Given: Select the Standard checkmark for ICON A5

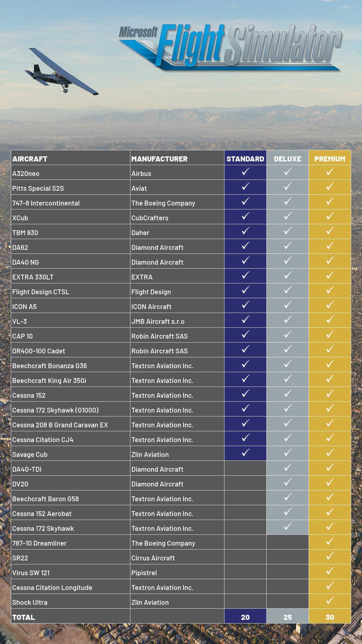Looking at the screenshot, I should [246, 305].
